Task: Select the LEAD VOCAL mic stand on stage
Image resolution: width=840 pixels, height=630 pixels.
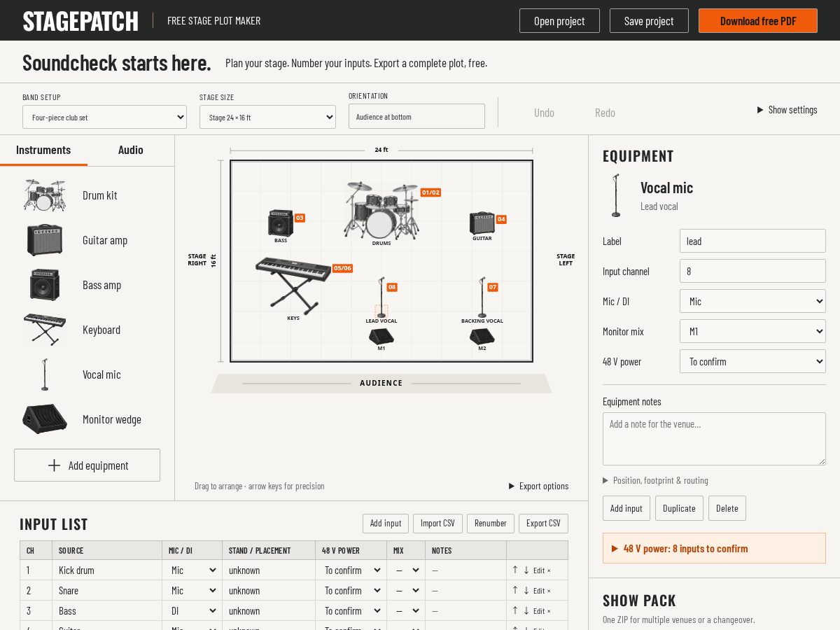Action: pyautogui.click(x=381, y=297)
